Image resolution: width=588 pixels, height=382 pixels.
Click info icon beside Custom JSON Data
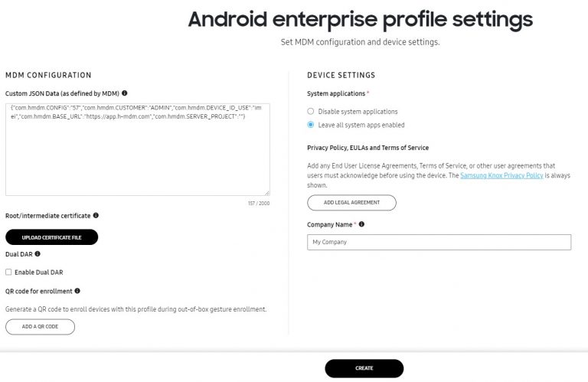coord(125,93)
